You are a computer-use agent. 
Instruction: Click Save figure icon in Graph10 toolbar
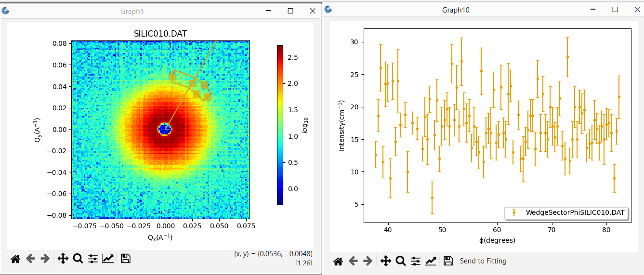[448, 261]
